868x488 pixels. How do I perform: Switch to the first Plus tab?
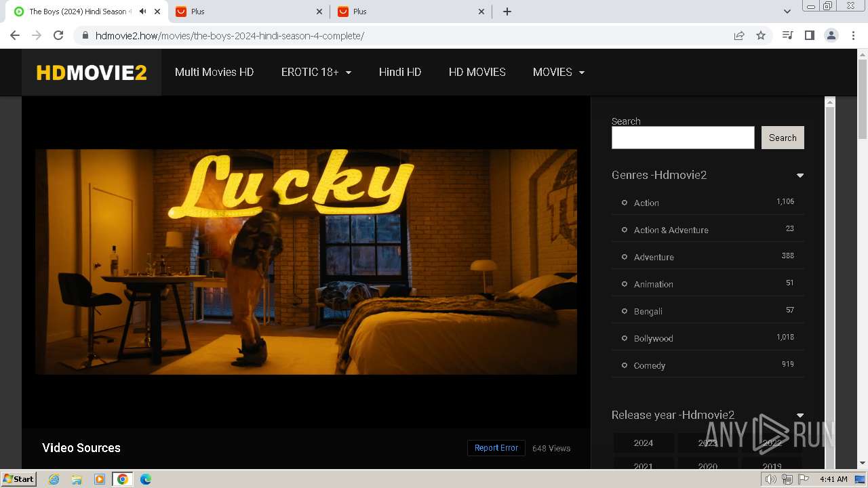coord(249,12)
